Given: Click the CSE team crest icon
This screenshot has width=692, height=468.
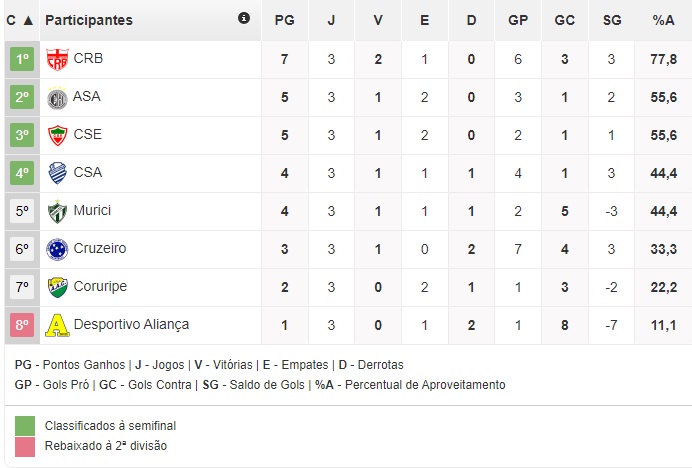Looking at the screenshot, I should [58, 136].
